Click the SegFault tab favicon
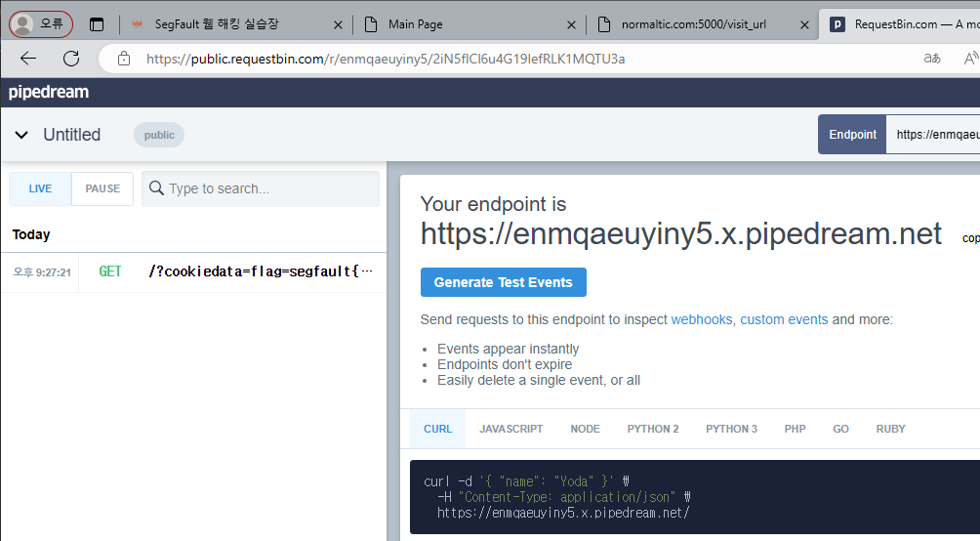This screenshot has height=541, width=980. pyautogui.click(x=137, y=24)
